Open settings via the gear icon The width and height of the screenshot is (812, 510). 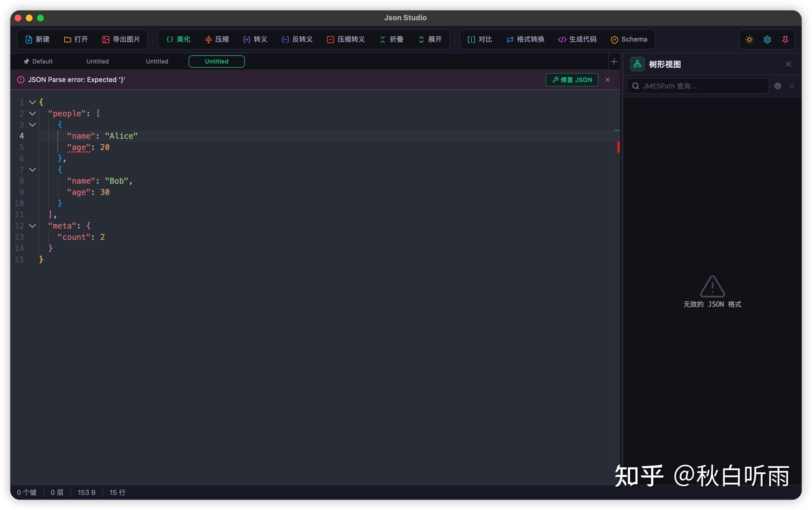coord(767,40)
